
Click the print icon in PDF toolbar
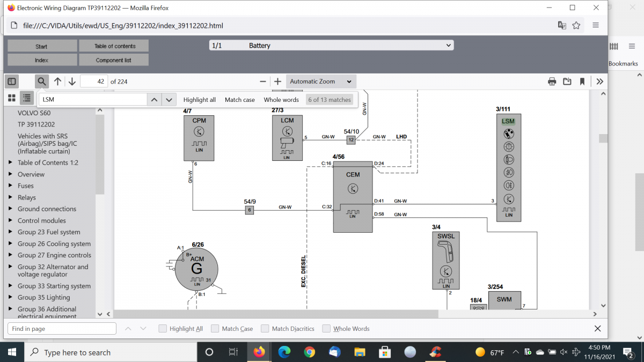(x=552, y=82)
